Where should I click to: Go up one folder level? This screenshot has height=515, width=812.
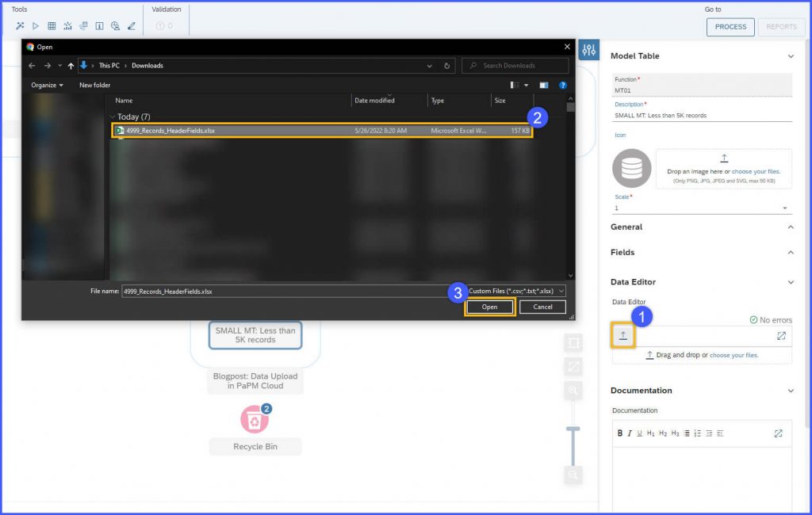tap(71, 66)
